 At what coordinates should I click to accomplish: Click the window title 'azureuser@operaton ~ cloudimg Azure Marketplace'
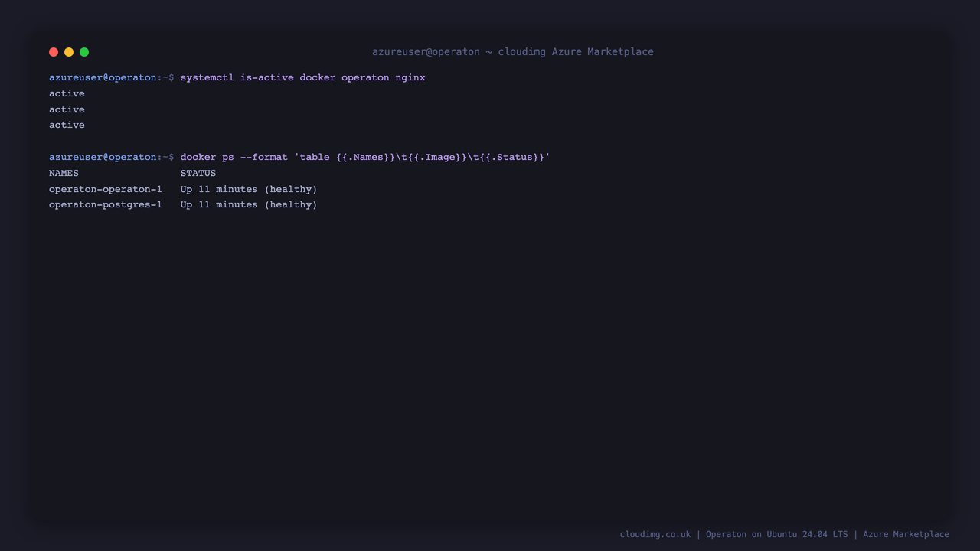pyautogui.click(x=513, y=52)
